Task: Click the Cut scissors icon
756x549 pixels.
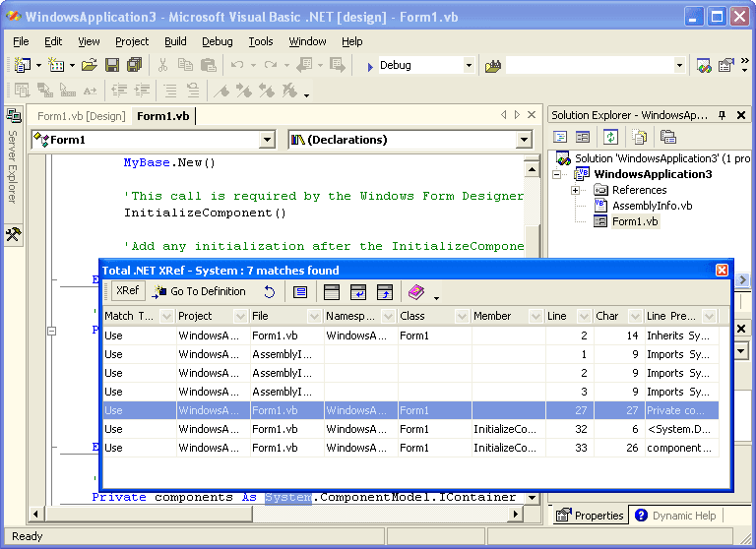Action: 163,65
